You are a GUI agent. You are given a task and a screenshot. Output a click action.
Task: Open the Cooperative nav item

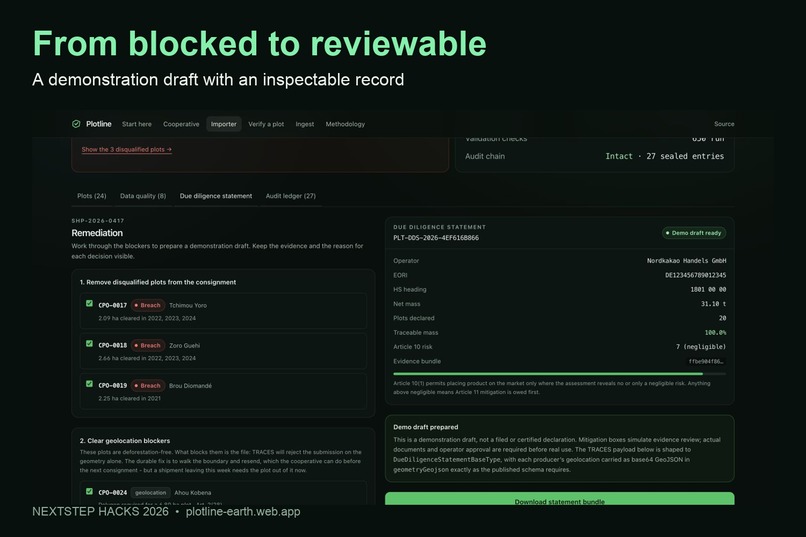[x=181, y=124]
